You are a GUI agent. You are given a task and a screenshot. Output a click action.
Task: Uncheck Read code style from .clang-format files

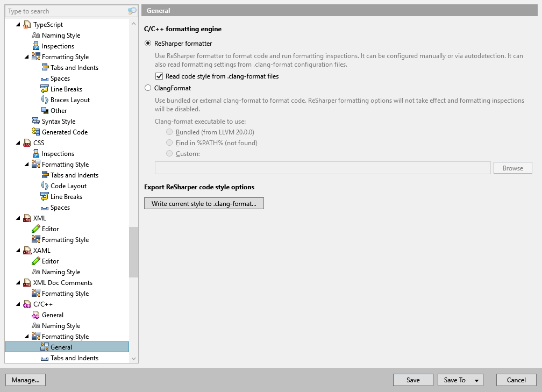click(159, 76)
